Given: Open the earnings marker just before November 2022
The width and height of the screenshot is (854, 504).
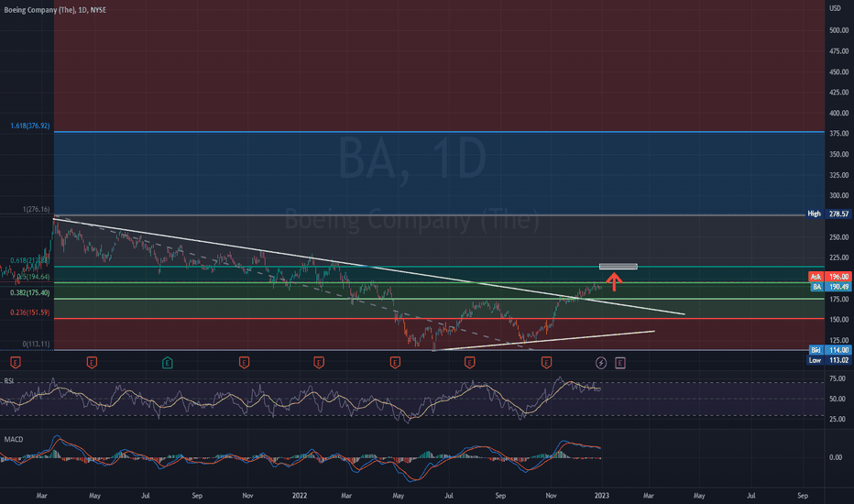Looking at the screenshot, I should [x=546, y=362].
